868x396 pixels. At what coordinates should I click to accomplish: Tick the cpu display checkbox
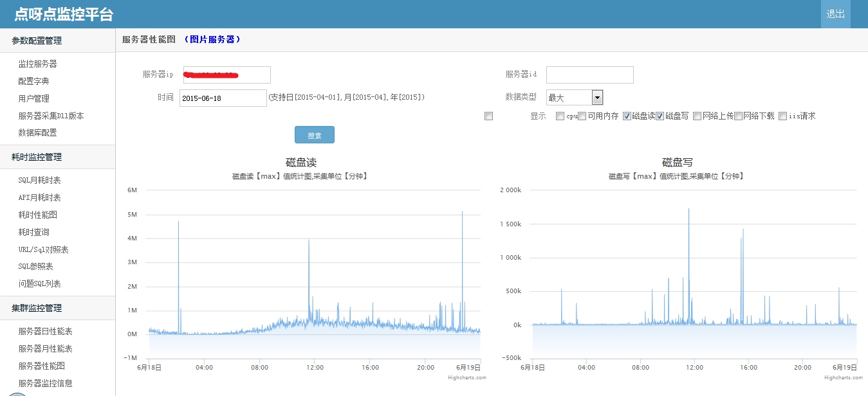click(x=560, y=116)
